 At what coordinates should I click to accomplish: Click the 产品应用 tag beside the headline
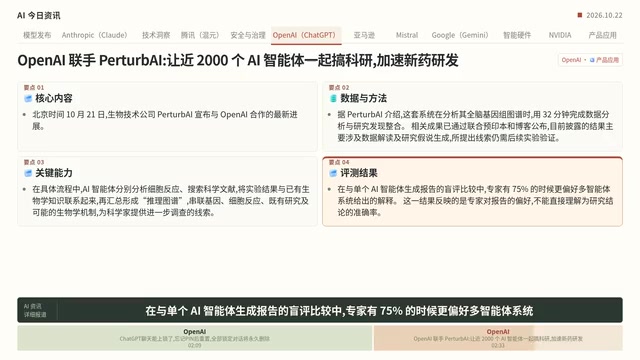(x=607, y=60)
